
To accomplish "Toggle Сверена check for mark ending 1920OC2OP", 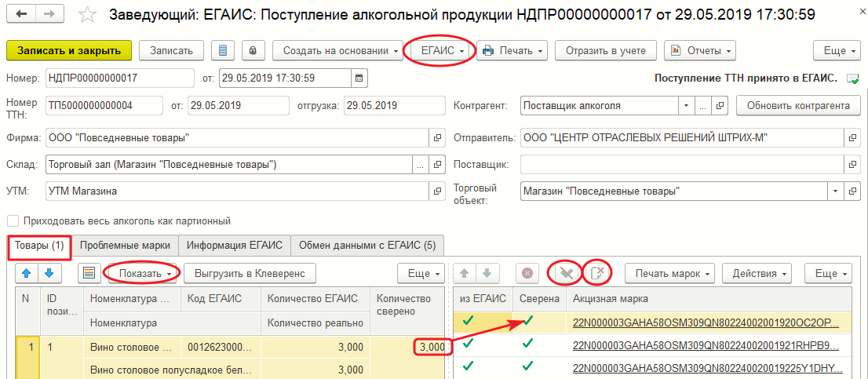I will point(529,320).
